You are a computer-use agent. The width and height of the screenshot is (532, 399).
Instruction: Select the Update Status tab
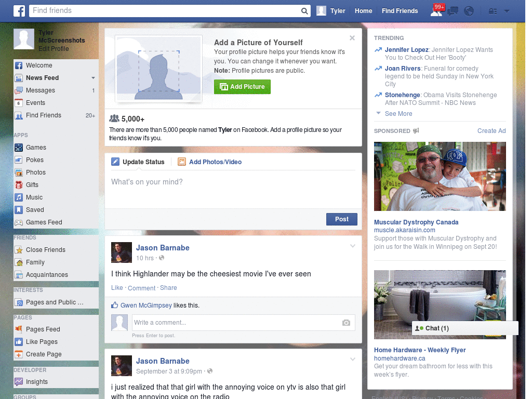(x=138, y=162)
